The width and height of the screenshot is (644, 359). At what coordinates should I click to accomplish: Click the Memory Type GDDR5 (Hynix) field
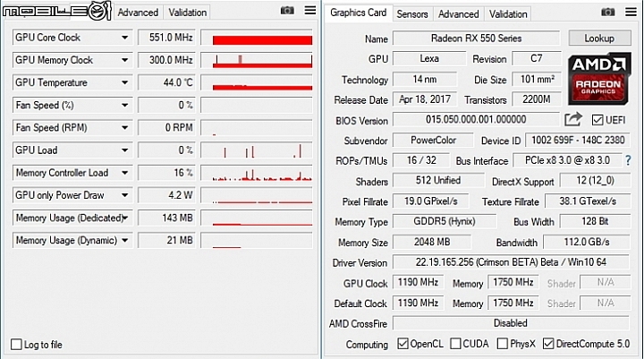[x=444, y=222]
